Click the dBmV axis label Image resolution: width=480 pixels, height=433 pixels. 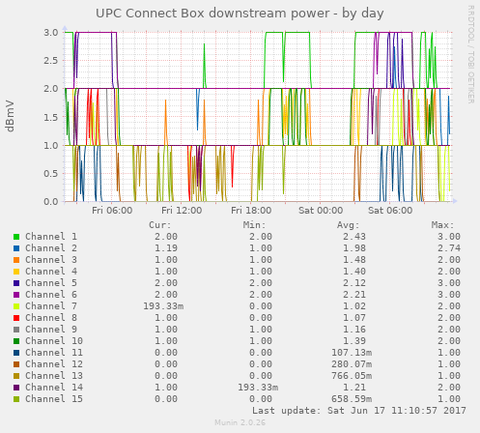tap(10, 116)
